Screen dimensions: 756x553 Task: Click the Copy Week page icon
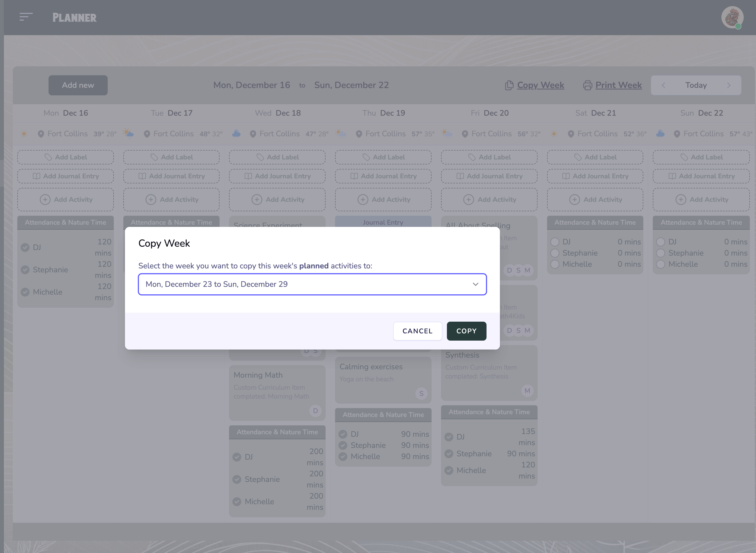pos(509,85)
